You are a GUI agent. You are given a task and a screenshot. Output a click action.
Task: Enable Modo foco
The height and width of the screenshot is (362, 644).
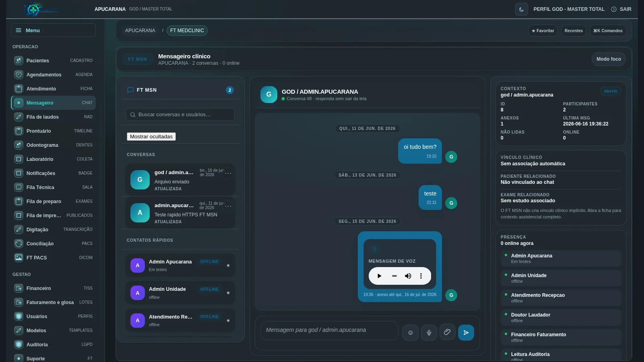[609, 59]
